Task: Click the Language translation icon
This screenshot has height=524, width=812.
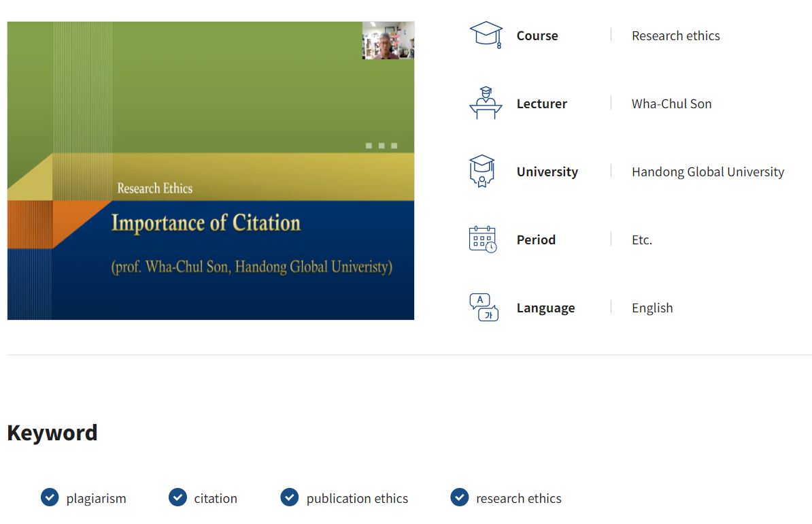Action: coord(484,308)
